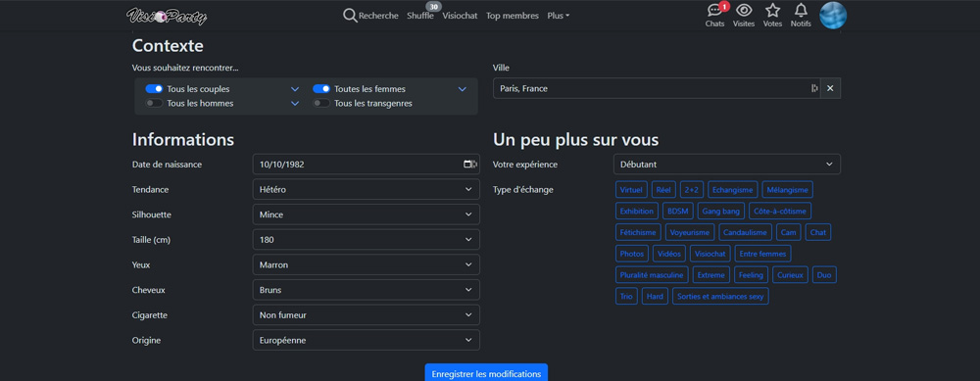Open Chats speech bubble icon
The image size is (980, 381).
pos(714,11)
